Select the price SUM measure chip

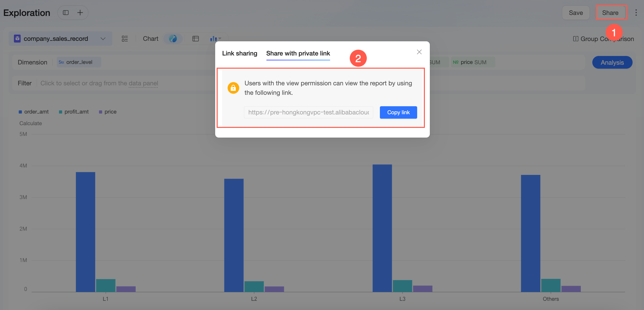pyautogui.click(x=473, y=62)
